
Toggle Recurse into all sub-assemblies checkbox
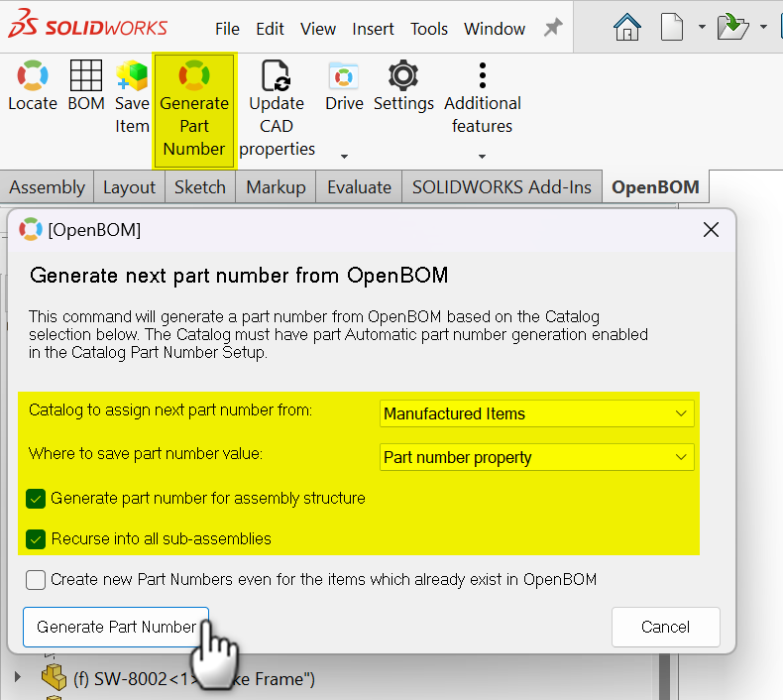tap(37, 539)
